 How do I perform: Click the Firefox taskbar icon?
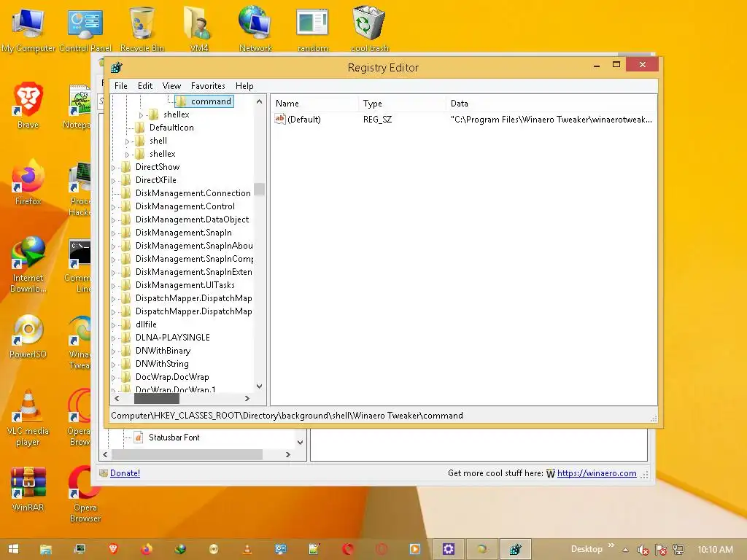click(x=146, y=549)
